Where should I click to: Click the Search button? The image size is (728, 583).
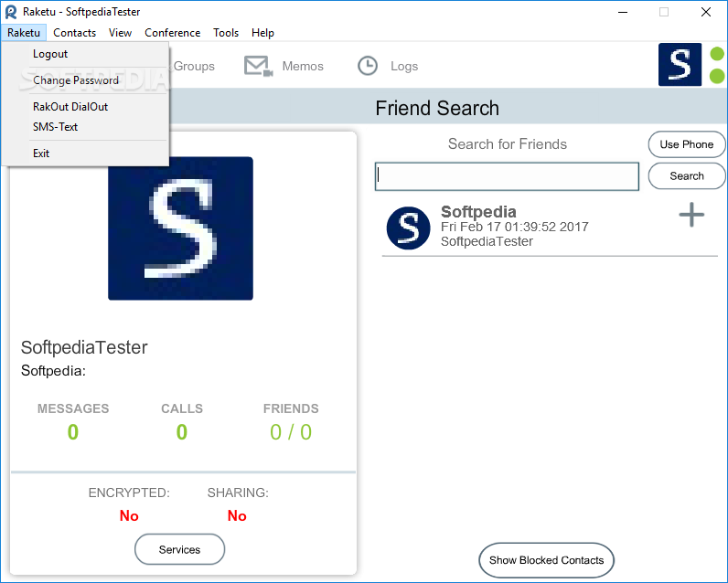pos(687,176)
